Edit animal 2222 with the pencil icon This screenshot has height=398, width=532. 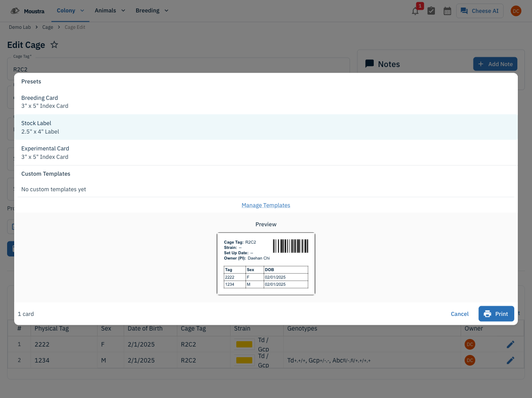(510, 344)
